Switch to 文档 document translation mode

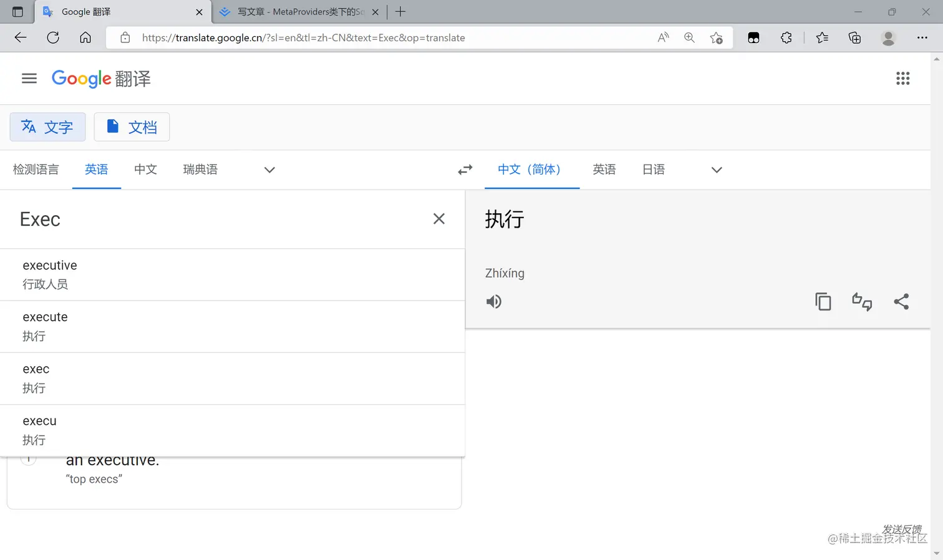click(132, 127)
